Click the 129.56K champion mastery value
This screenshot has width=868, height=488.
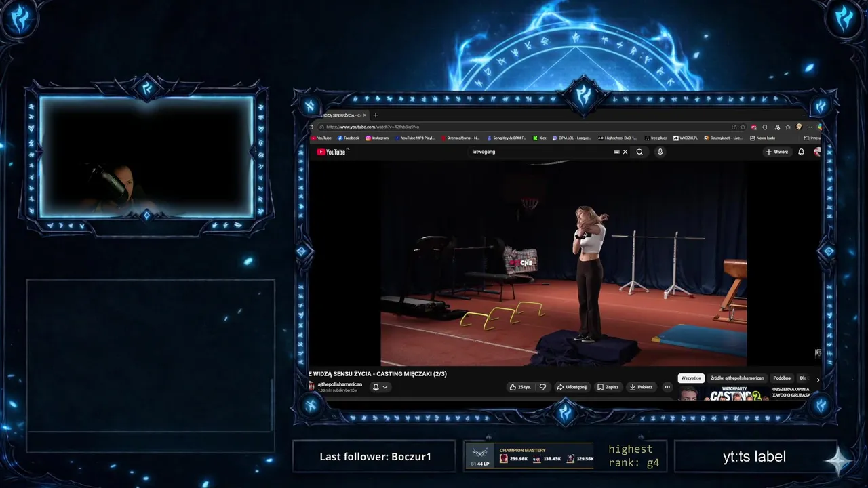(x=585, y=460)
